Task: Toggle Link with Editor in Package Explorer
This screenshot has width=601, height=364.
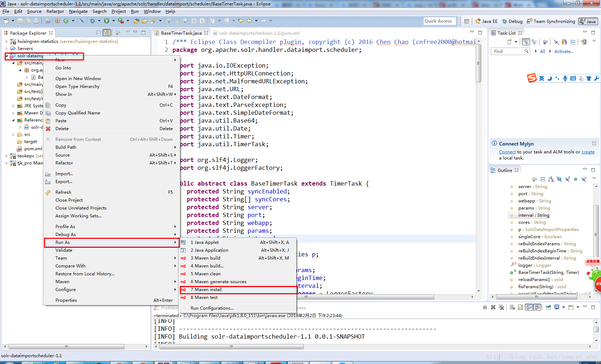Action: coord(107,33)
